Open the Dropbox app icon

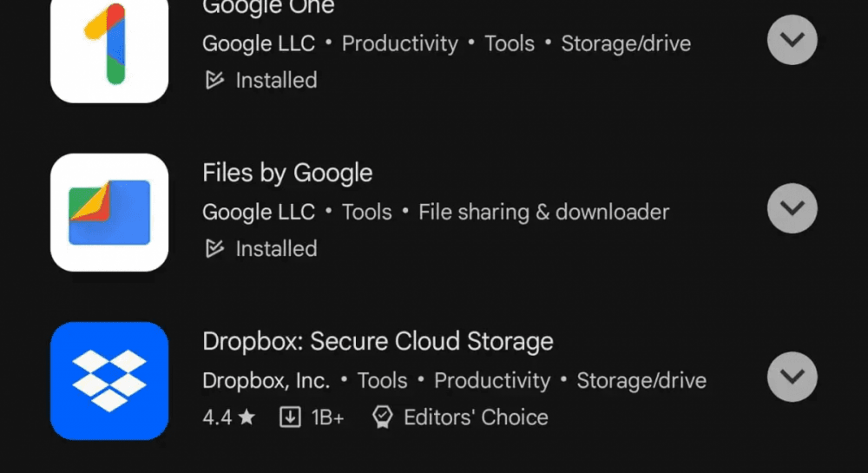coord(109,381)
